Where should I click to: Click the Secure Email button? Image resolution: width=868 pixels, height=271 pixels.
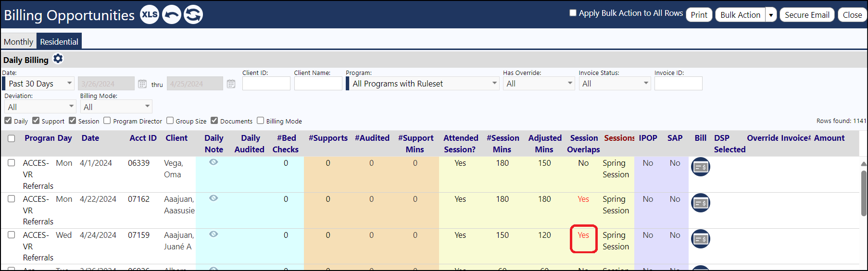807,15
